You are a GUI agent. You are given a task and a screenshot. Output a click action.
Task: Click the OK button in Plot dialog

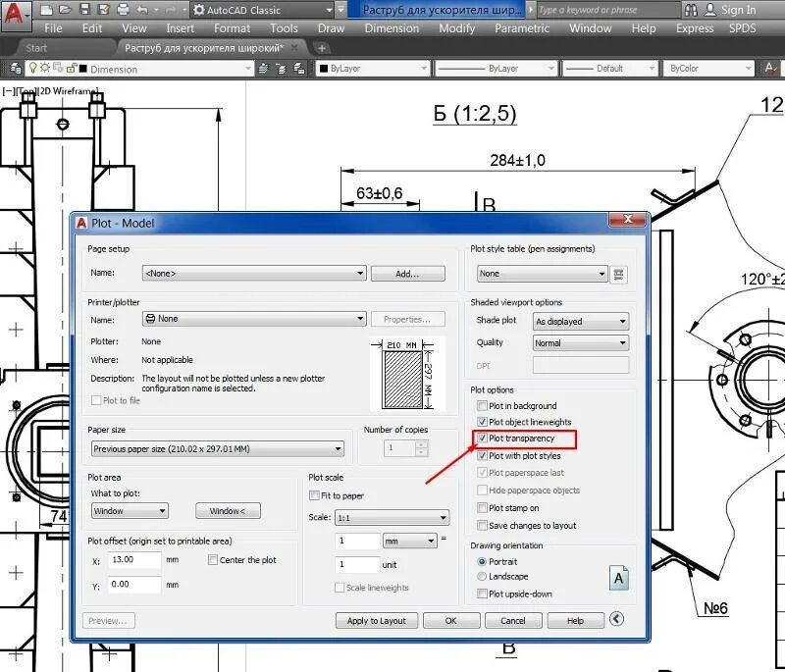coord(451,620)
